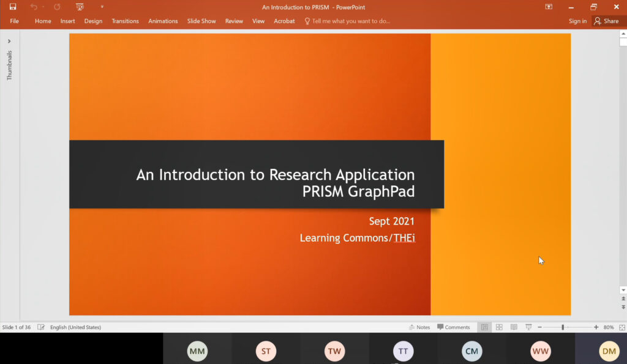Click the vertical scrollbar down arrow
Image resolution: width=627 pixels, height=364 pixels.
pyautogui.click(x=623, y=290)
